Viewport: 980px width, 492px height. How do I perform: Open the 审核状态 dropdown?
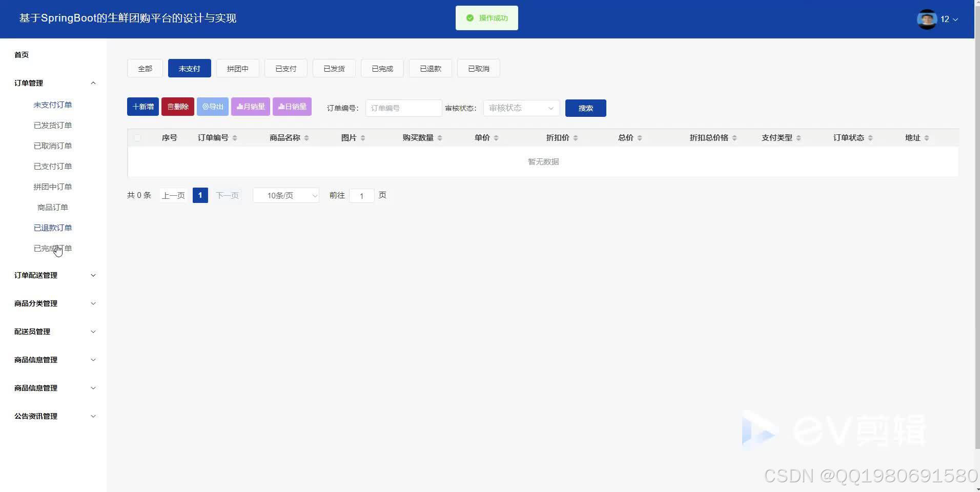[520, 108]
